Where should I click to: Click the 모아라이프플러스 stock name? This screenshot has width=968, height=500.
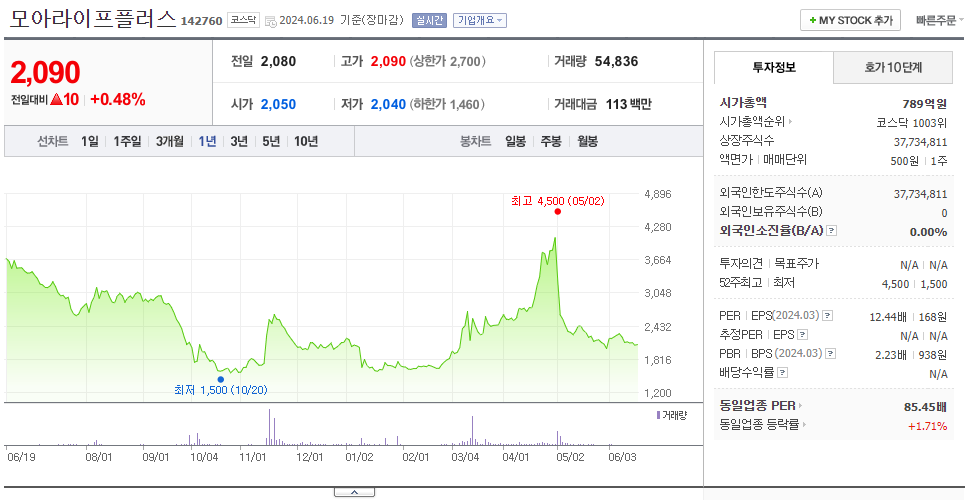click(93, 19)
